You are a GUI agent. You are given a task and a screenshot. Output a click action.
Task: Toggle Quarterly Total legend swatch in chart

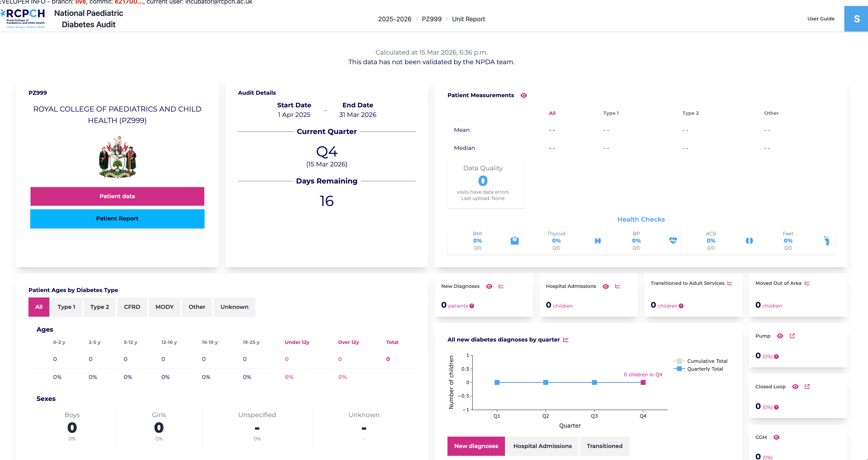point(679,369)
